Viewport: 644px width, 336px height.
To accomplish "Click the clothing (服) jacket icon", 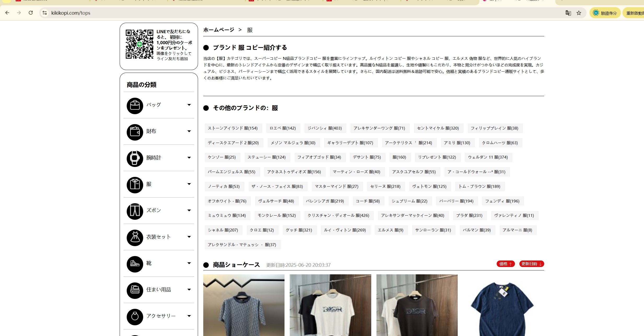I will [135, 185].
